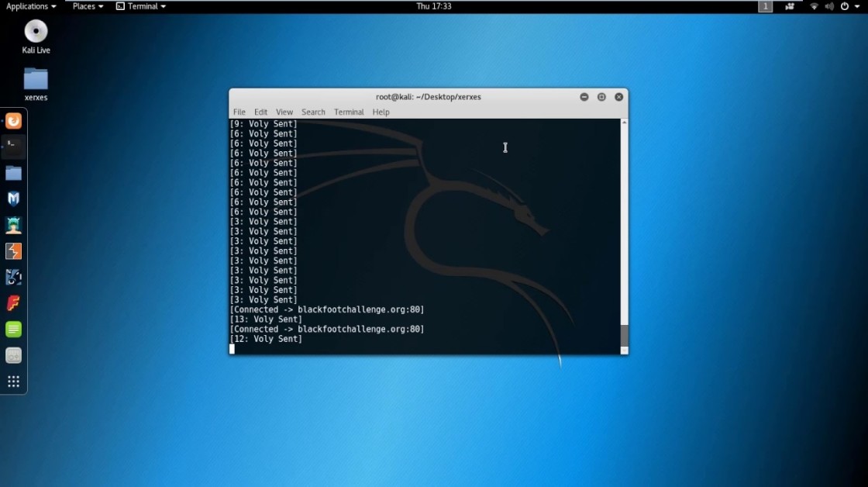868x487 pixels.
Task: Click the terminal title root@kali: ~/Desktop/xerxes
Action: pyautogui.click(x=429, y=97)
